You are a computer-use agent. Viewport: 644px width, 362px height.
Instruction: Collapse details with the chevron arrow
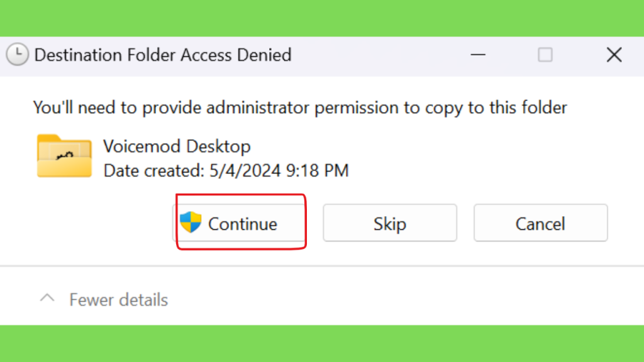[47, 299]
